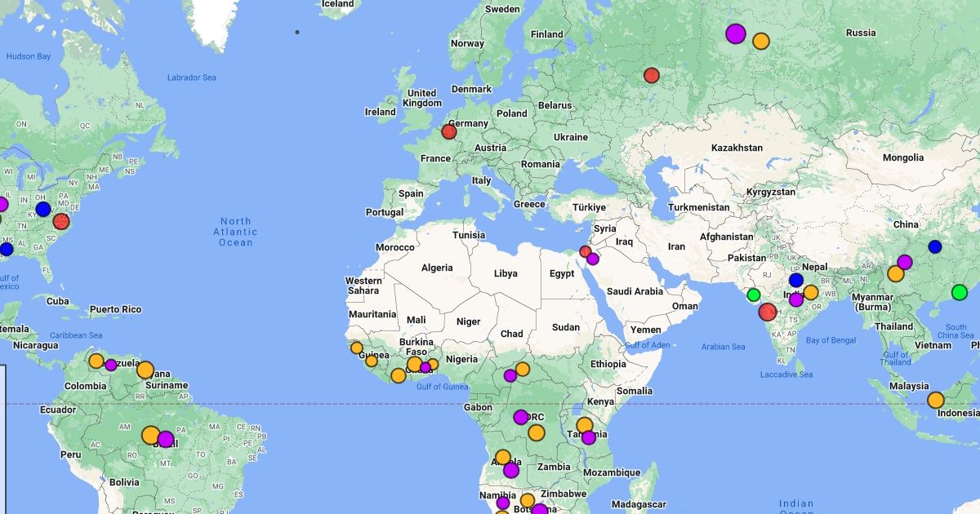
Task: Click the Saudi Arabia label
Action: point(635,291)
